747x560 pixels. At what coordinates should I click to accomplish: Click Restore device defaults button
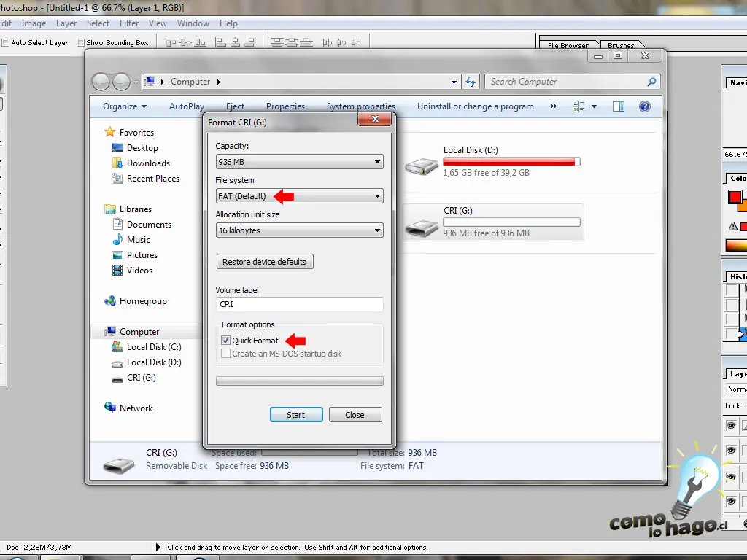pos(265,262)
